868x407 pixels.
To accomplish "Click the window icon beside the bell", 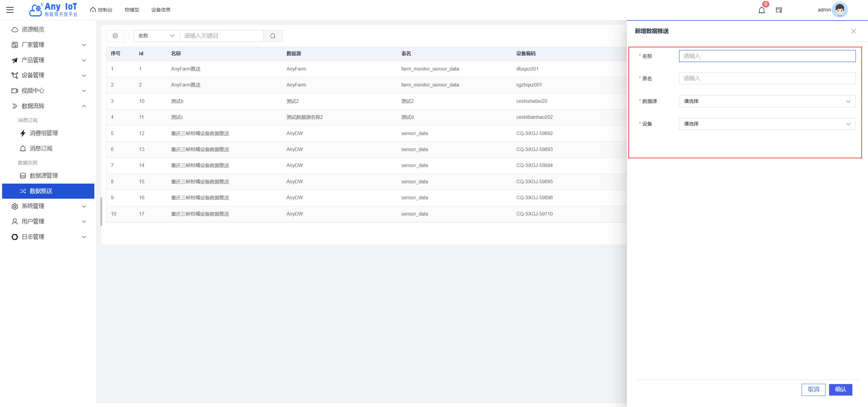I will 779,10.
